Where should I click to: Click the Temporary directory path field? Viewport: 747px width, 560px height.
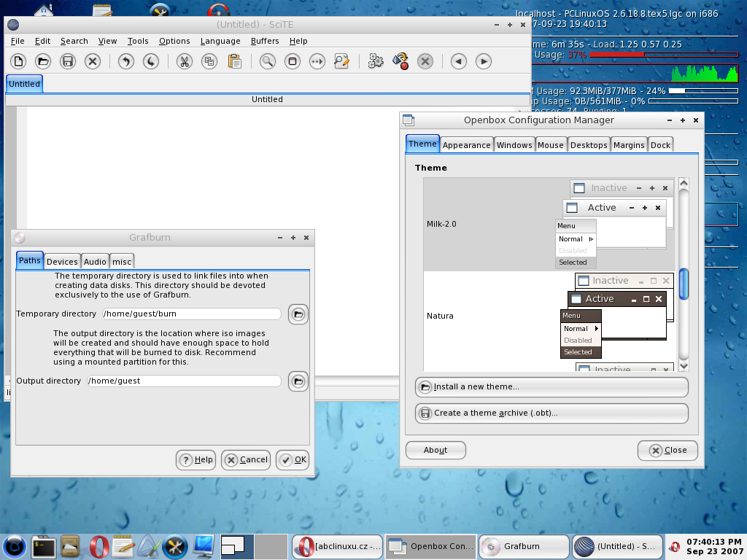(x=192, y=314)
